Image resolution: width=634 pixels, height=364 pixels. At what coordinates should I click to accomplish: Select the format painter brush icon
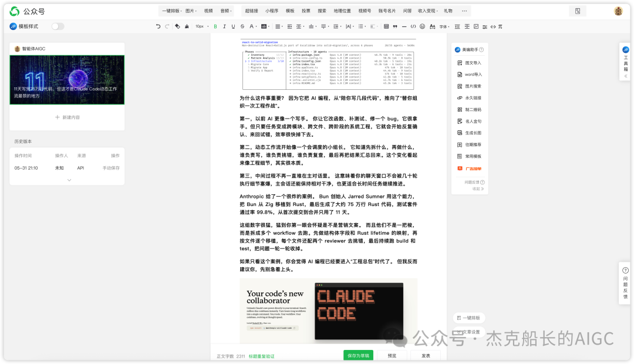[187, 26]
